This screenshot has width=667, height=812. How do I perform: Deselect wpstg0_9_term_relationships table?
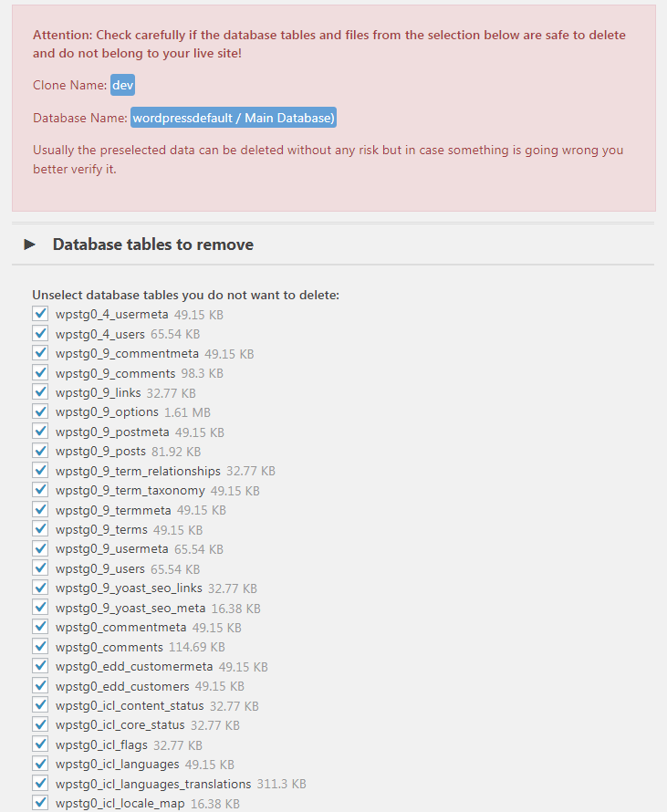tap(40, 470)
